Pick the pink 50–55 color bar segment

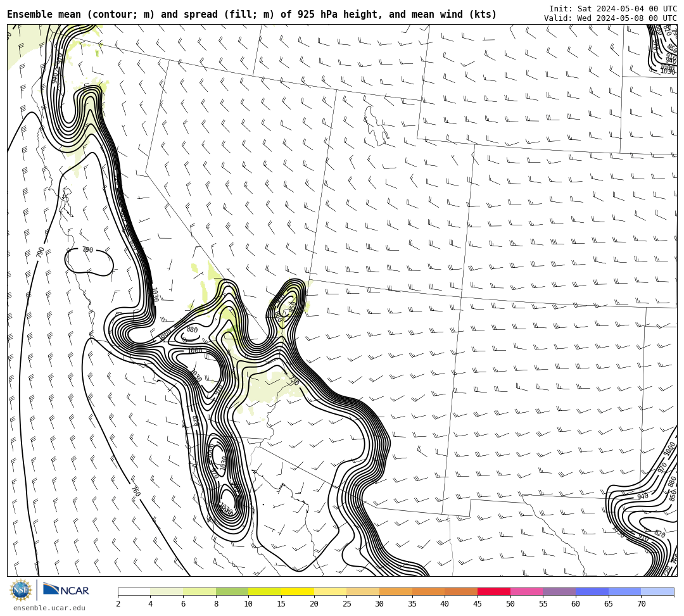click(526, 591)
